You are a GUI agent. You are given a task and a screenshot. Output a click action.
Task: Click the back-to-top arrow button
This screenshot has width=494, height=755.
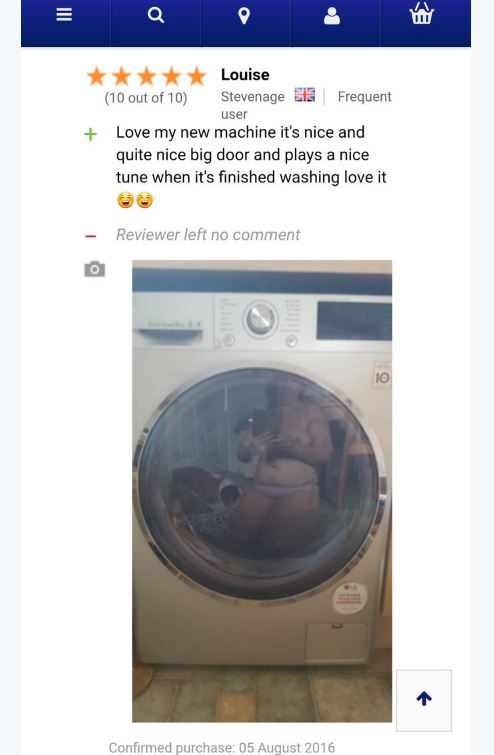coord(424,700)
